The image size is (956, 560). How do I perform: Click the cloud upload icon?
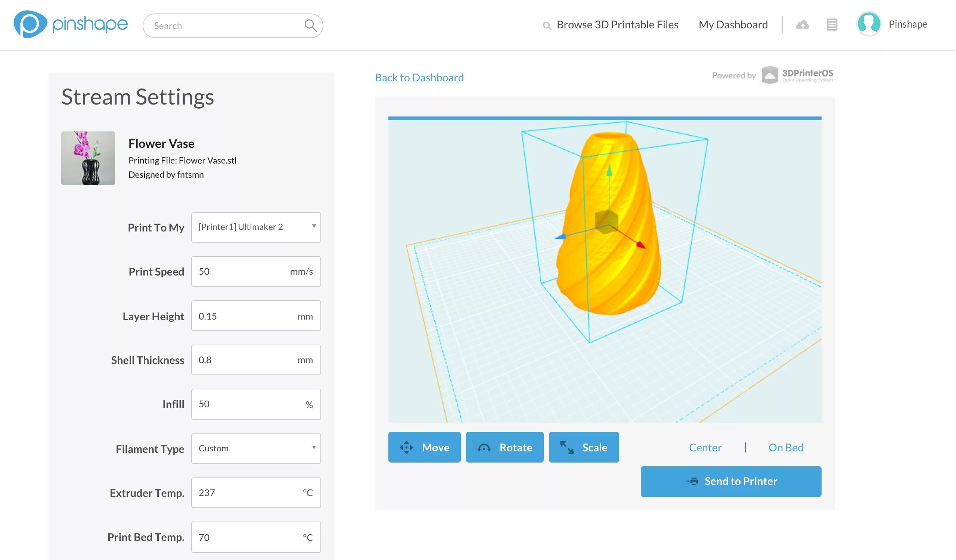[x=802, y=25]
